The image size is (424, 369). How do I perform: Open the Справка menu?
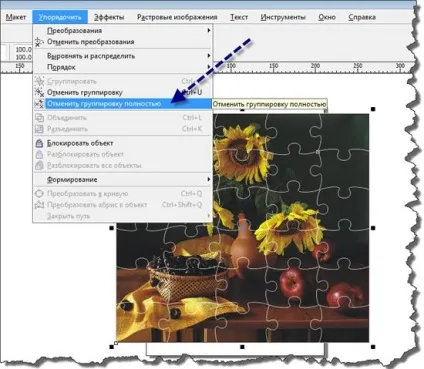(x=362, y=17)
